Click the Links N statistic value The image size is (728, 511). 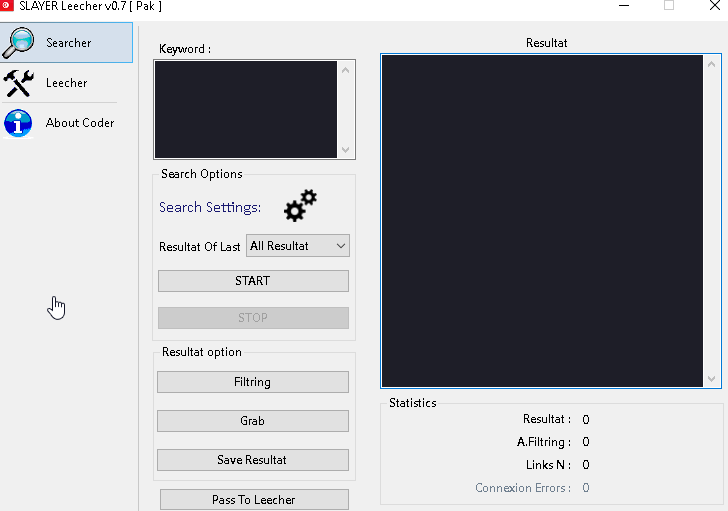pos(586,465)
